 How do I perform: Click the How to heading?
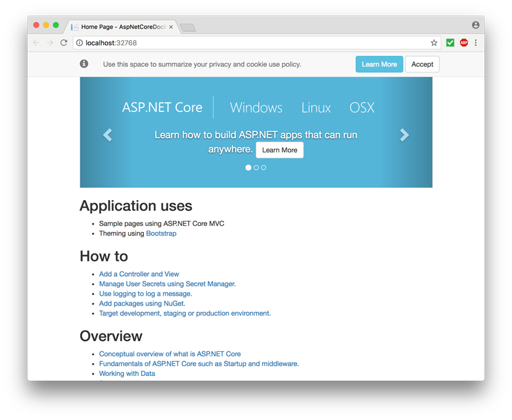[x=104, y=256]
